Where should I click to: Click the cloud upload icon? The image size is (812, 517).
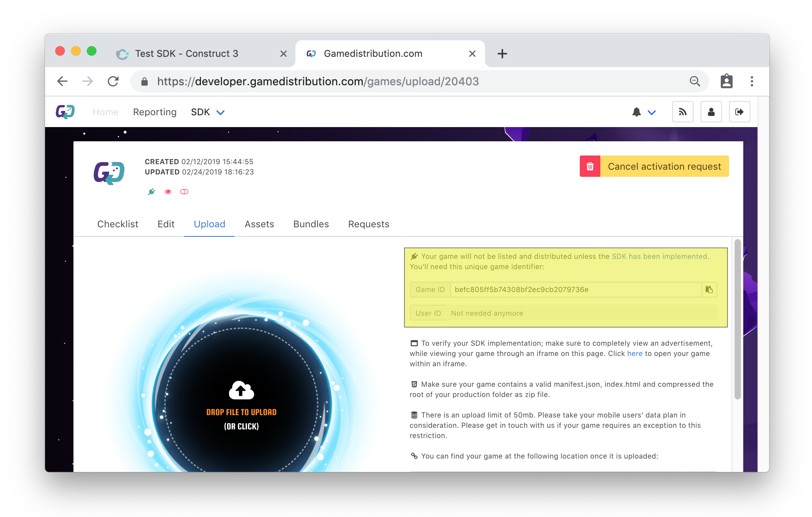tap(241, 390)
